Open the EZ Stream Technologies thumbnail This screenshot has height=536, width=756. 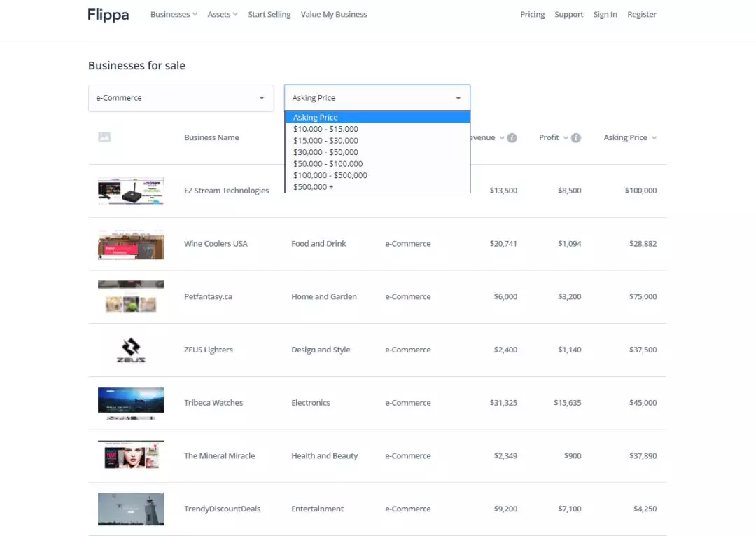coord(131,191)
